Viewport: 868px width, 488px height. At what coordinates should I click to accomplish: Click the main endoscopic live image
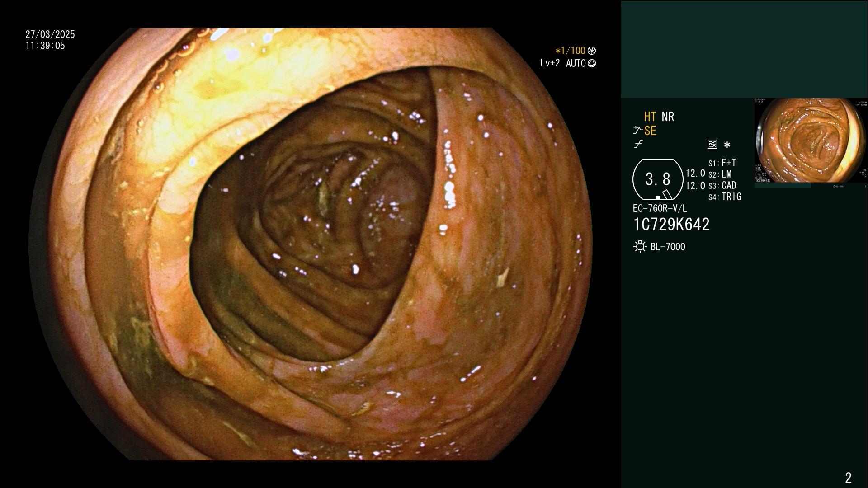[x=311, y=244]
